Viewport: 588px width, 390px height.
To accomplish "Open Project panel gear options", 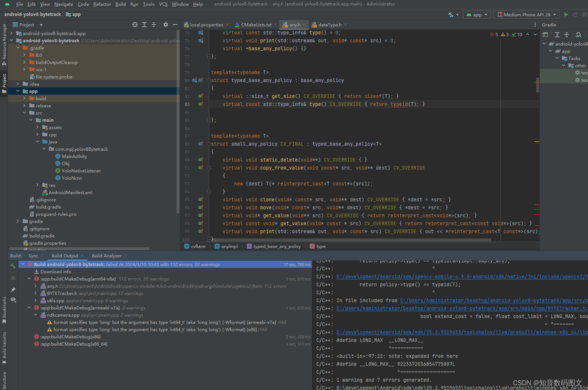I will pos(166,25).
